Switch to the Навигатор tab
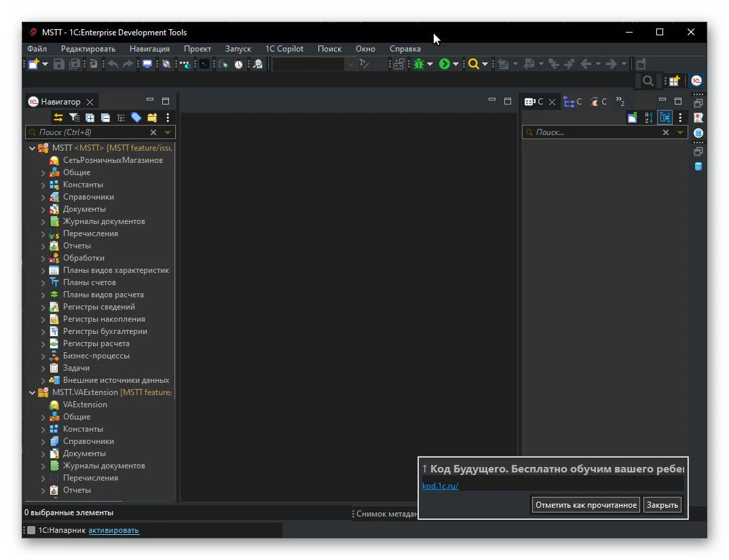729x560 pixels. click(x=60, y=102)
